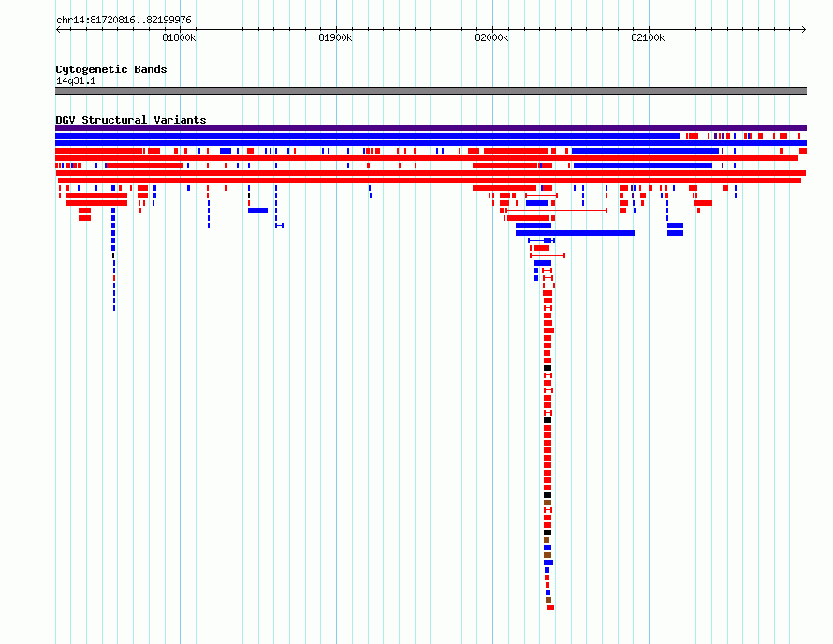This screenshot has width=833, height=644.
Task: Click the 82000k ruler label
Action: click(491, 37)
